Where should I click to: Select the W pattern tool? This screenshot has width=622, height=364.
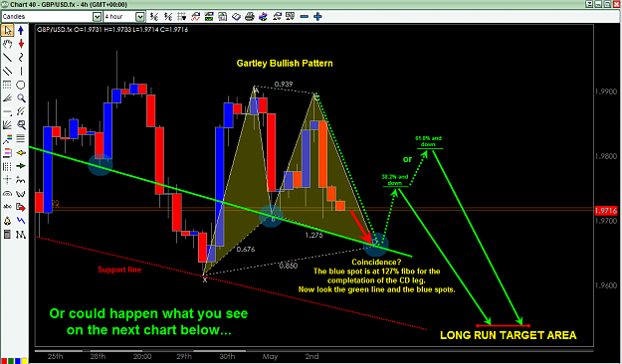[x=21, y=194]
